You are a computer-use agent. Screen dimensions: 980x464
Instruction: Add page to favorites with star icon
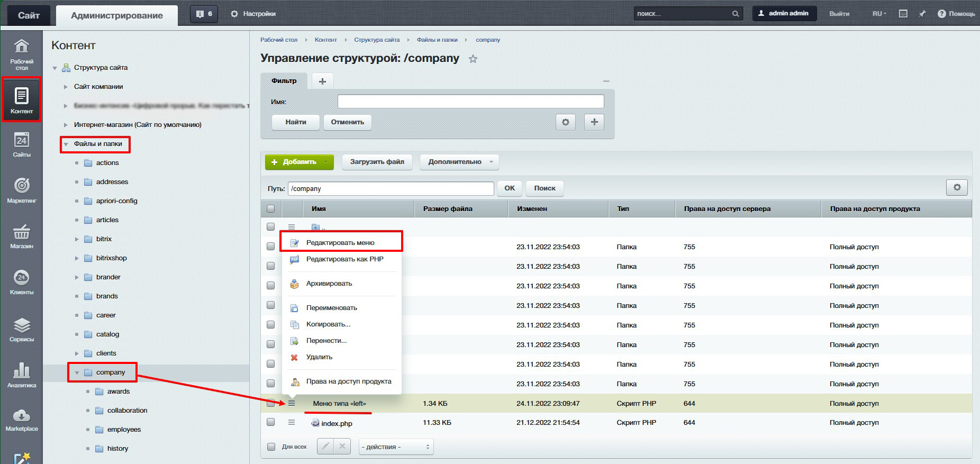(x=473, y=59)
